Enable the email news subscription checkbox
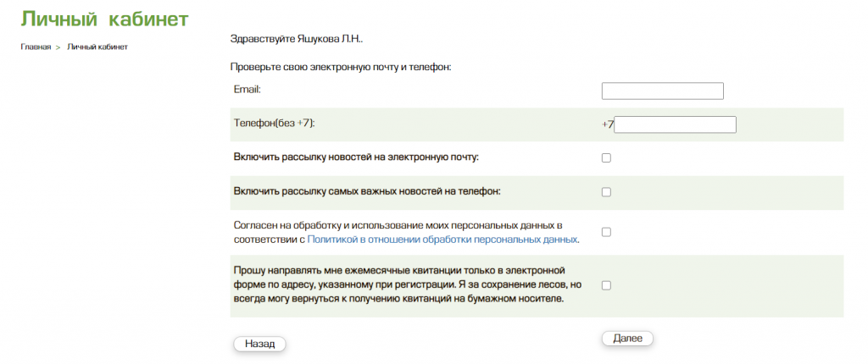 pyautogui.click(x=606, y=157)
